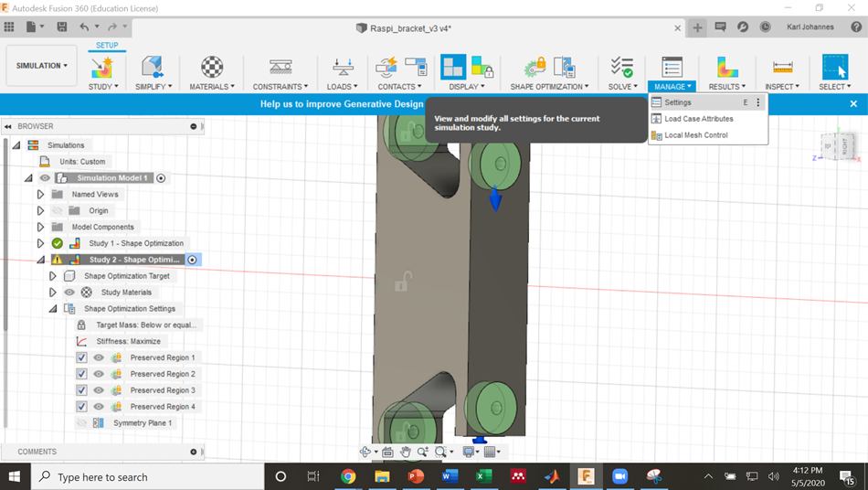The width and height of the screenshot is (868, 490).
Task: Collapse the browser panel arrows
Action: tap(7, 126)
